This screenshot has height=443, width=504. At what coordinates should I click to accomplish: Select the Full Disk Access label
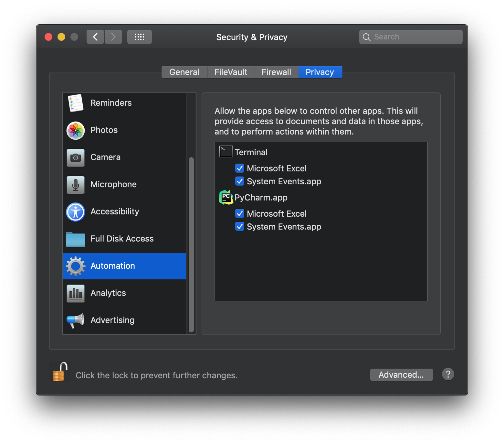122,239
